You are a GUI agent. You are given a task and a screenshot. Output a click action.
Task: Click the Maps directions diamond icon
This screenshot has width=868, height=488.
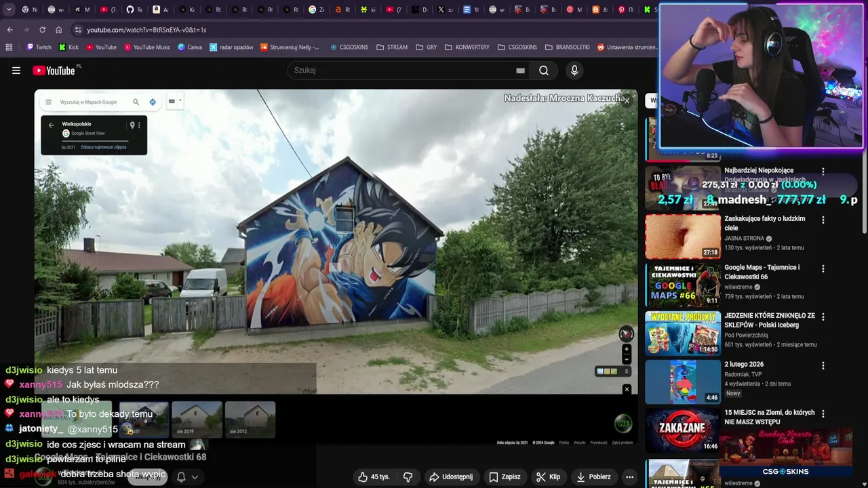pos(153,102)
